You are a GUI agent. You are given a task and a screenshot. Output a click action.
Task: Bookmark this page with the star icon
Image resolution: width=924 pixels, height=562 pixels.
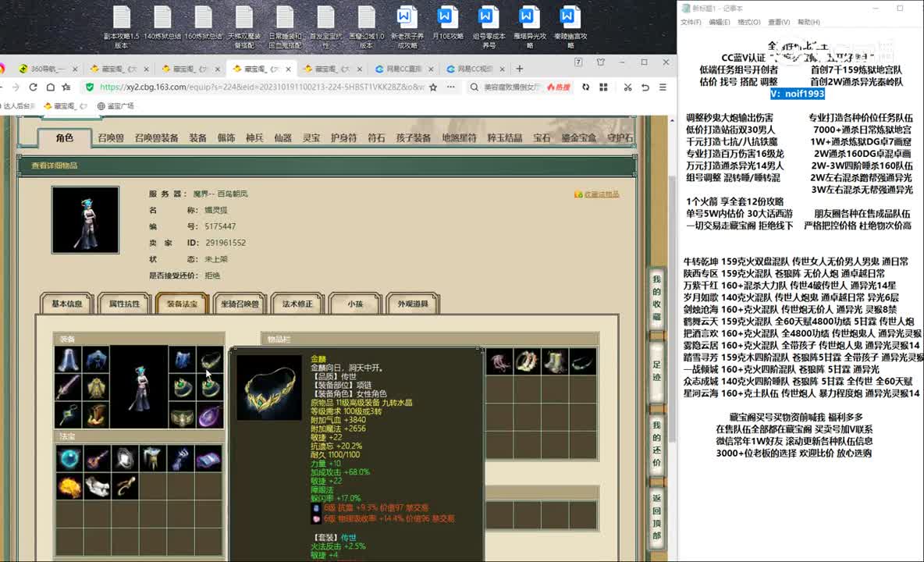pos(433,87)
